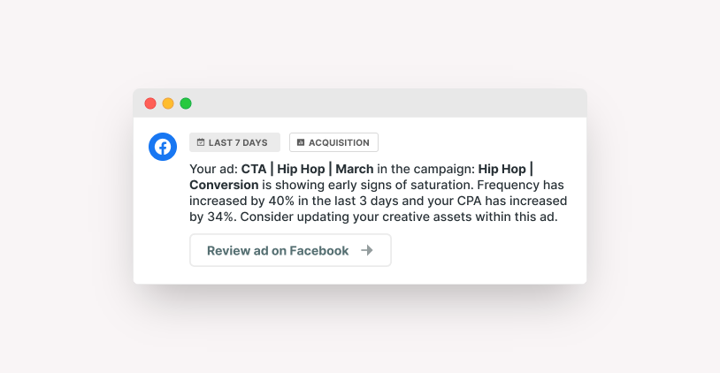
Task: Minimize the window using the yellow dot
Action: tap(168, 103)
